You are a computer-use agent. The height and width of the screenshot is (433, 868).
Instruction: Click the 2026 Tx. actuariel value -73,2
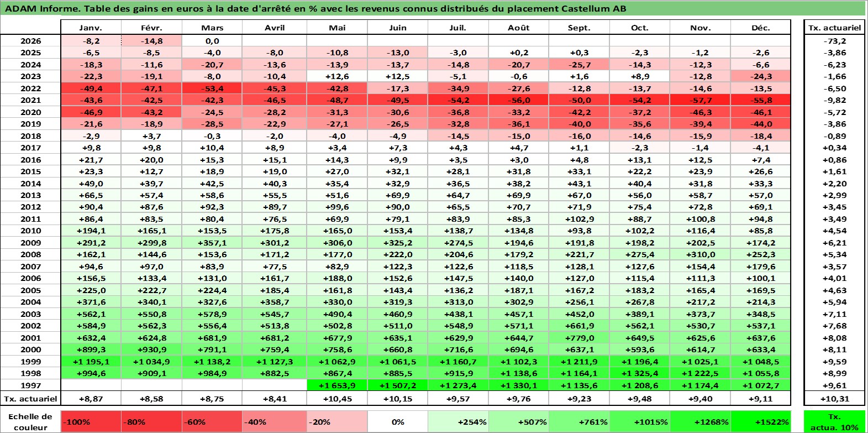coord(834,41)
